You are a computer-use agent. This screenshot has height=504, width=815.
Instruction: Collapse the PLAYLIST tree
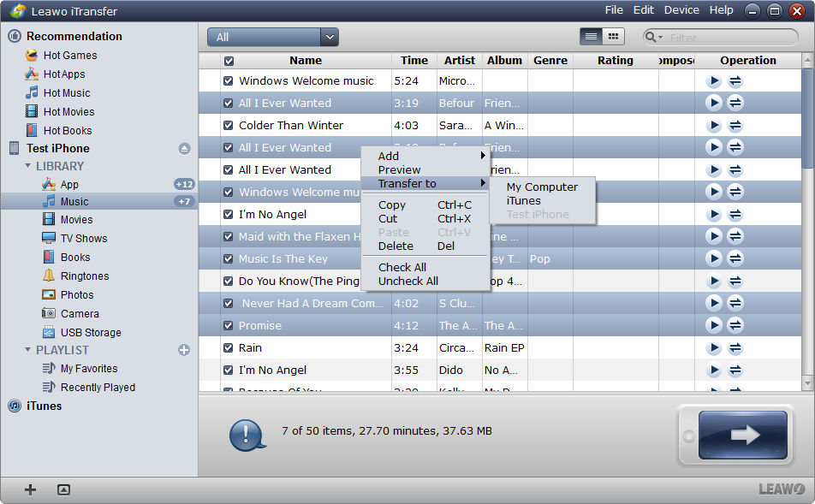pos(28,350)
